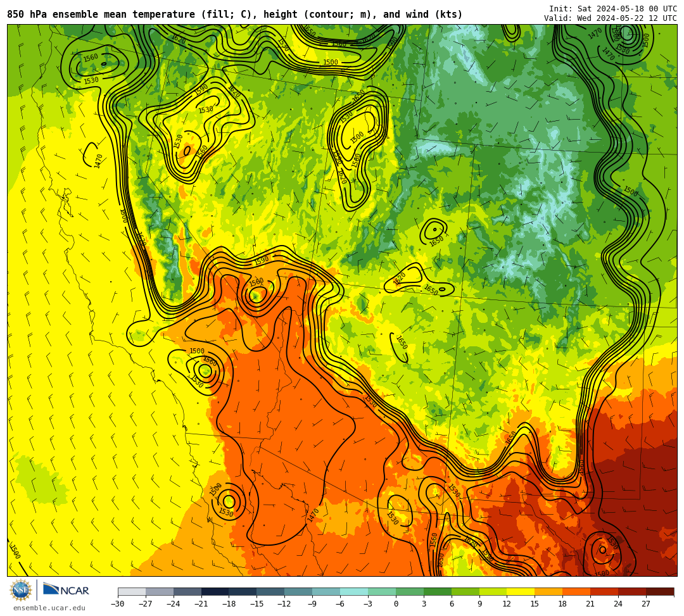This screenshot has width=684, height=616.
Task: Click the '-24' colorbar tick label
Action: tap(174, 604)
